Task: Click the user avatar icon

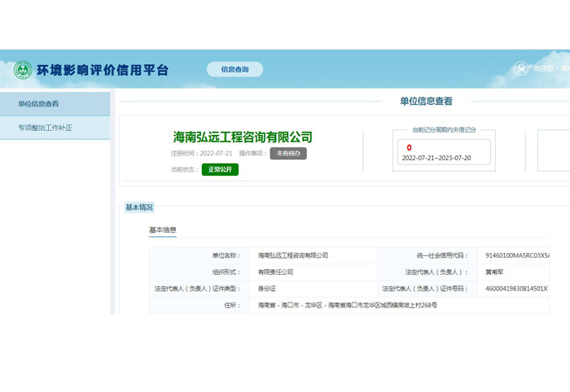Action: 521,69
